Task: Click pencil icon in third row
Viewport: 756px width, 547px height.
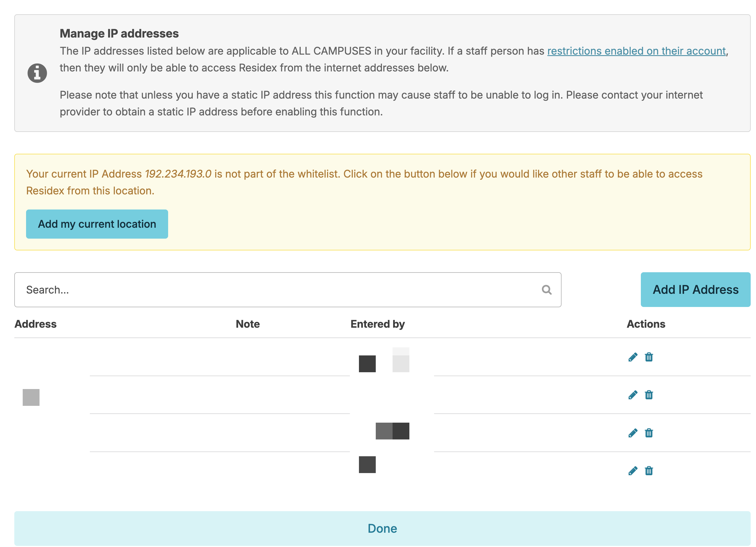Action: 632,433
